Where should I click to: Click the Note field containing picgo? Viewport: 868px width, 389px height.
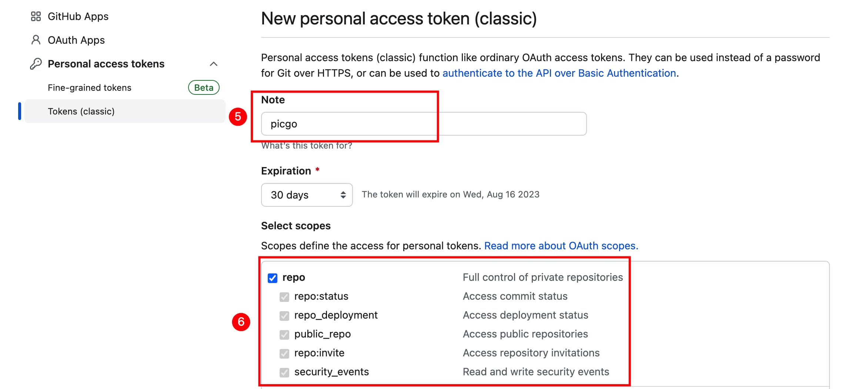(424, 124)
